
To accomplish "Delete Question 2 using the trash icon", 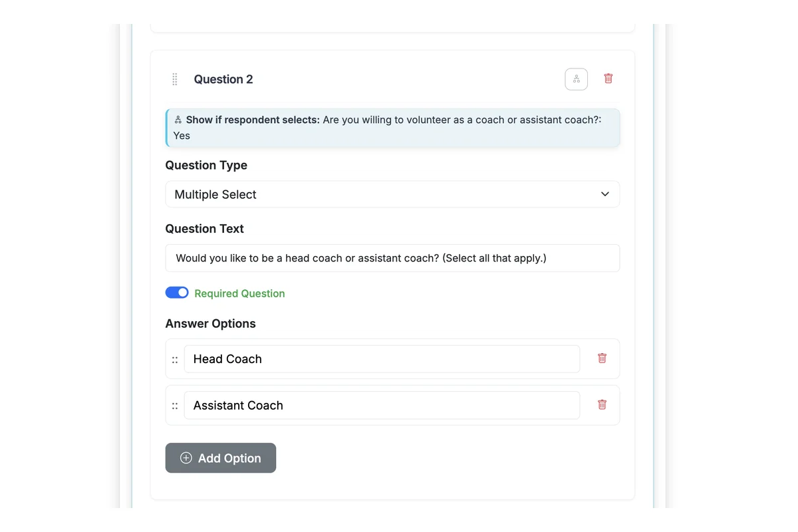I will 608,78.
